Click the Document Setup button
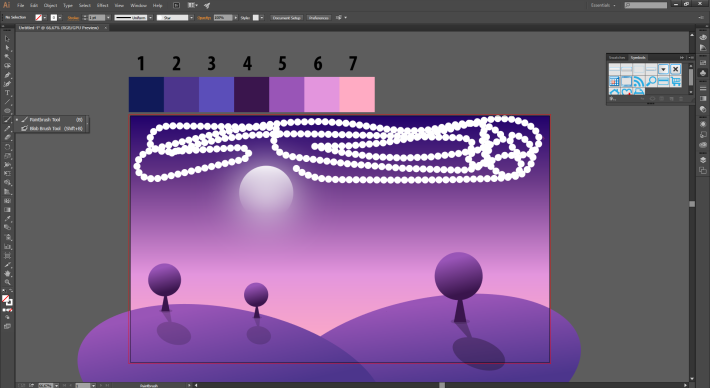710x388 pixels. (287, 18)
